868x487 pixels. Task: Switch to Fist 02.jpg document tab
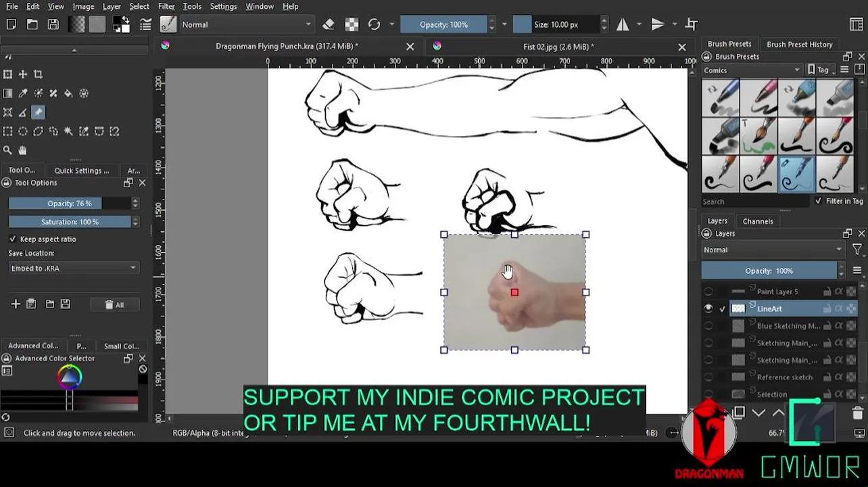point(558,46)
